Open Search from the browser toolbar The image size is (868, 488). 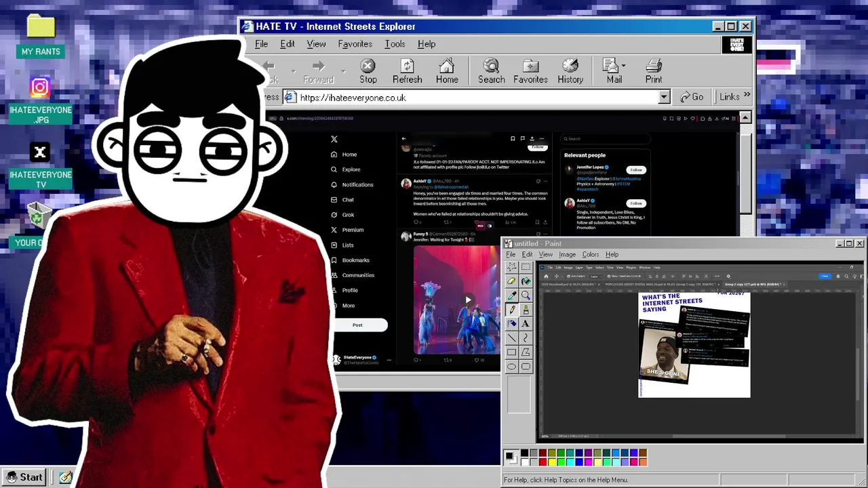point(491,70)
